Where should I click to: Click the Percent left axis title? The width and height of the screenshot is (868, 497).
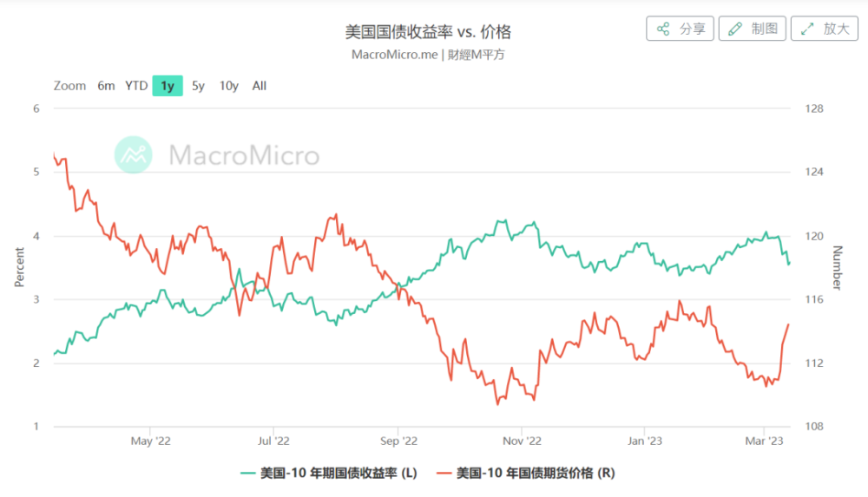19,267
